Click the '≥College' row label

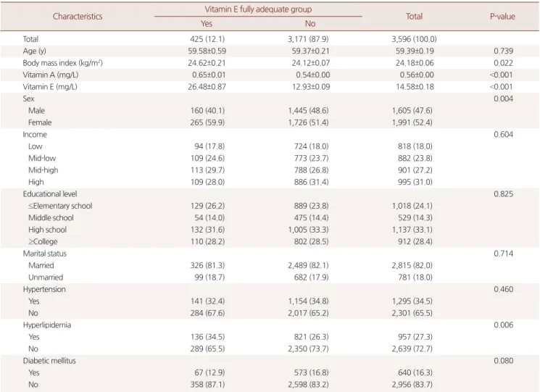[x=43, y=241]
